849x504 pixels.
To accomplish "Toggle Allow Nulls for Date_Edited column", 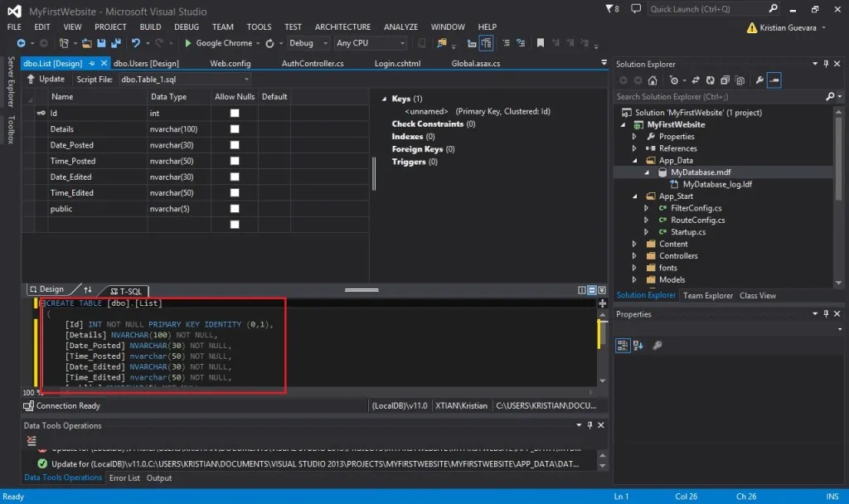I will [x=235, y=177].
